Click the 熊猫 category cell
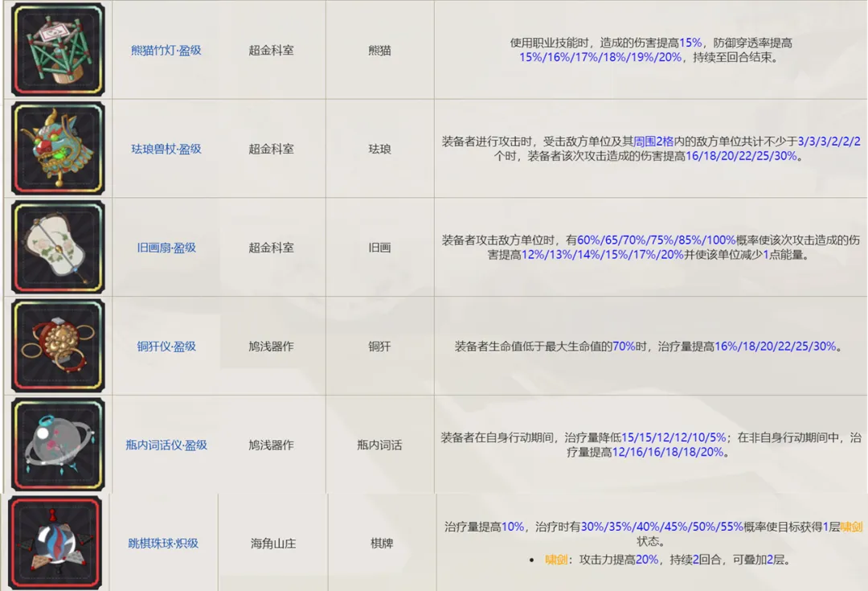868x591 pixels. pos(379,50)
